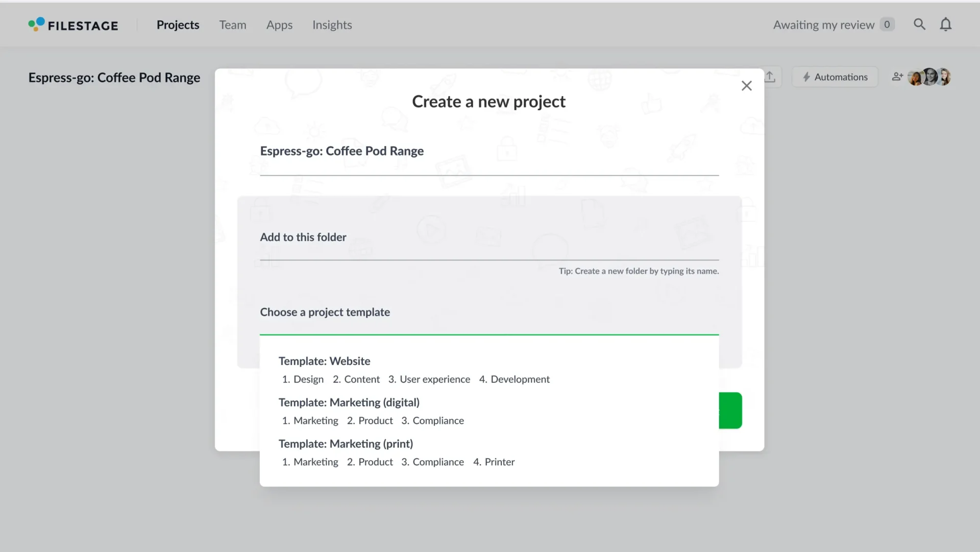Open the search magnifier icon
Viewport: 980px width, 552px height.
pos(919,25)
